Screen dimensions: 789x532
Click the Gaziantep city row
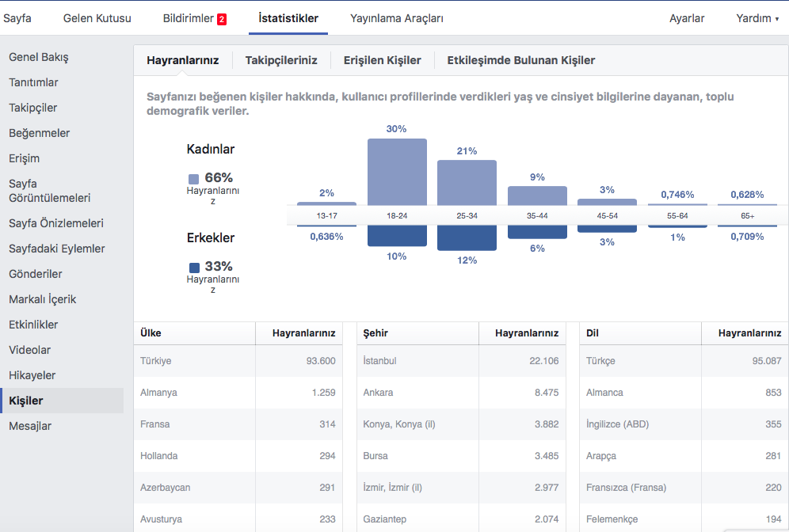coord(461,518)
